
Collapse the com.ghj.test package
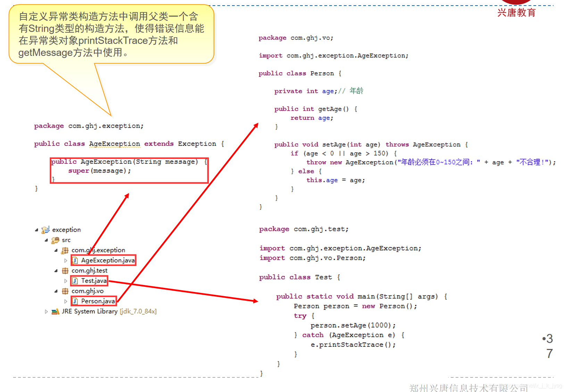56,271
